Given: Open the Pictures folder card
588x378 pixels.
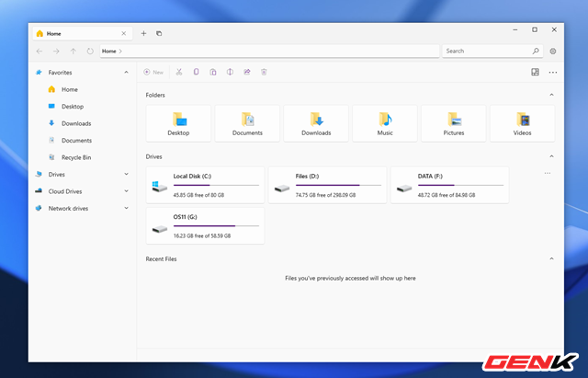Looking at the screenshot, I should (454, 123).
